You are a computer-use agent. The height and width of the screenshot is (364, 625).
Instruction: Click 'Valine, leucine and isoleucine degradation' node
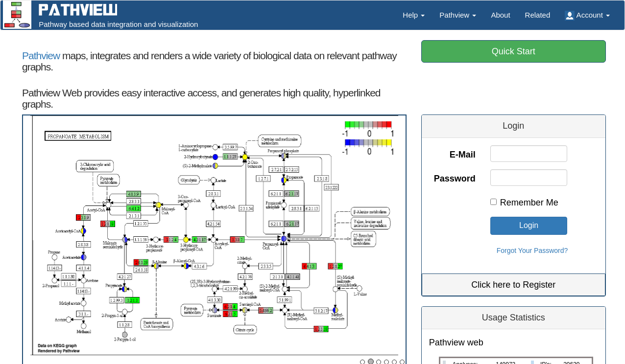371,224
